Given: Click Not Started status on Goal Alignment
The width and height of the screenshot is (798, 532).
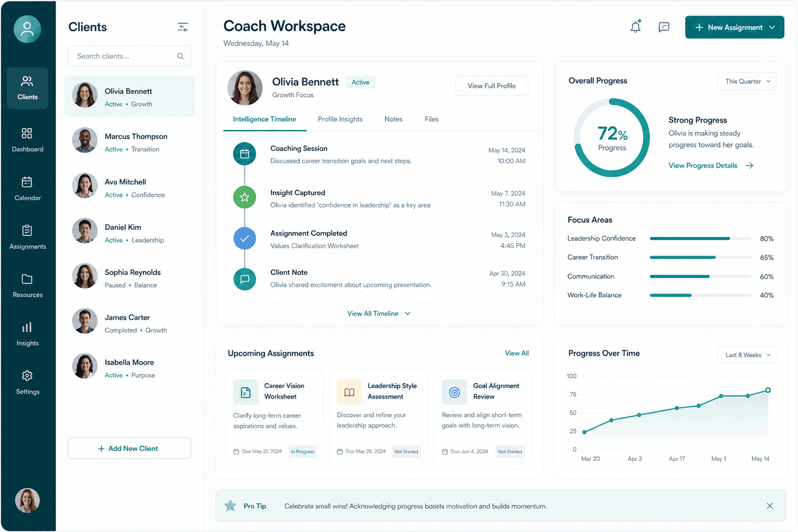Looking at the screenshot, I should point(510,452).
